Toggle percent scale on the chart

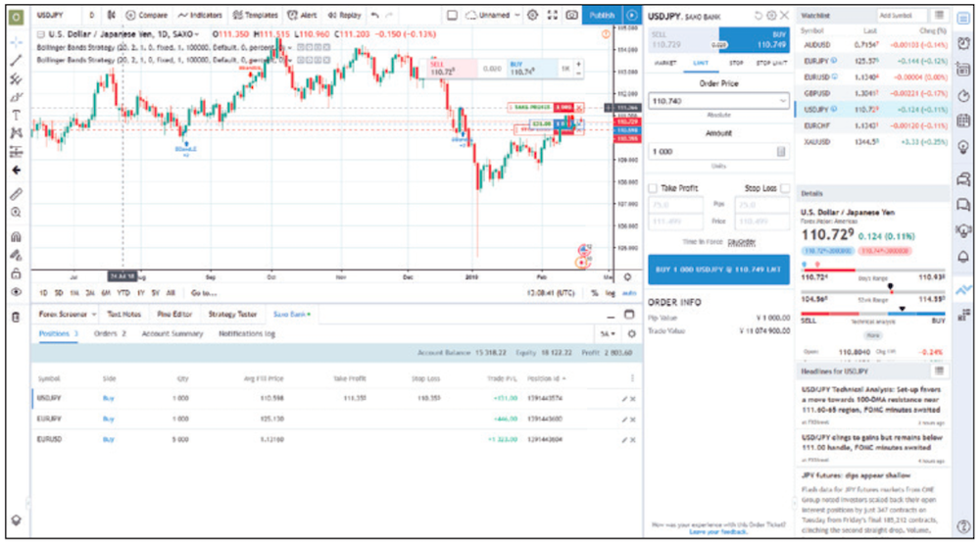[595, 293]
